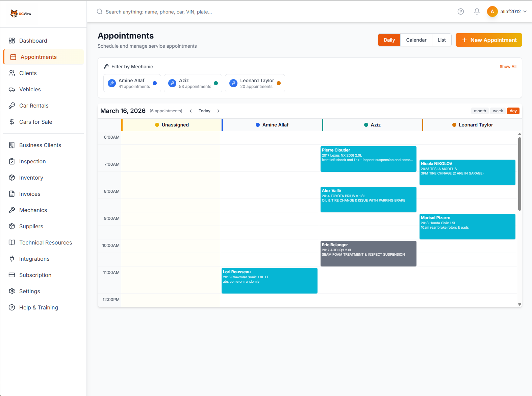Switch to the List tab

pos(442,40)
